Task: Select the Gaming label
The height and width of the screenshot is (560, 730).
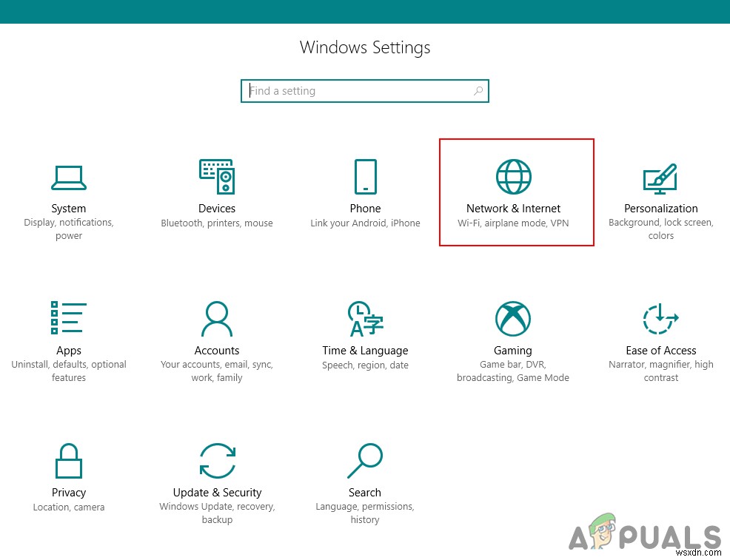Action: (513, 351)
